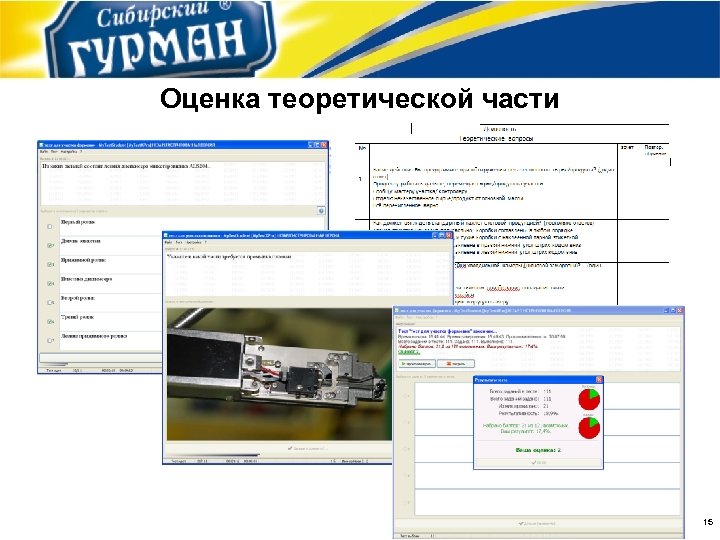Close the results test window at right
720x540 pixels.
pyautogui.click(x=680, y=310)
